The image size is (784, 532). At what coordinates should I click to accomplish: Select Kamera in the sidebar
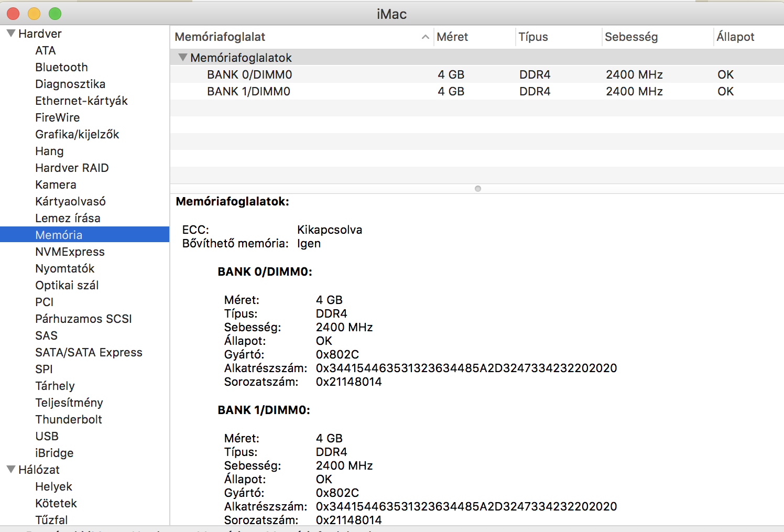click(x=56, y=184)
